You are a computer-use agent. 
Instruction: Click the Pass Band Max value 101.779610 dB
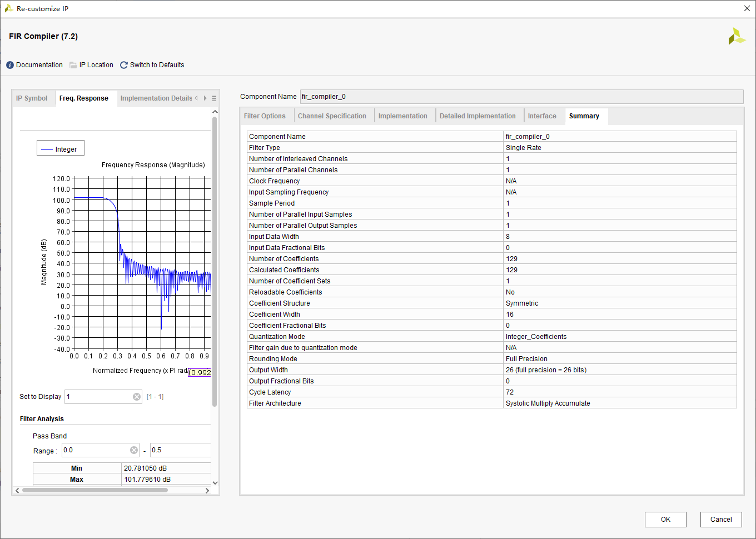tap(147, 480)
